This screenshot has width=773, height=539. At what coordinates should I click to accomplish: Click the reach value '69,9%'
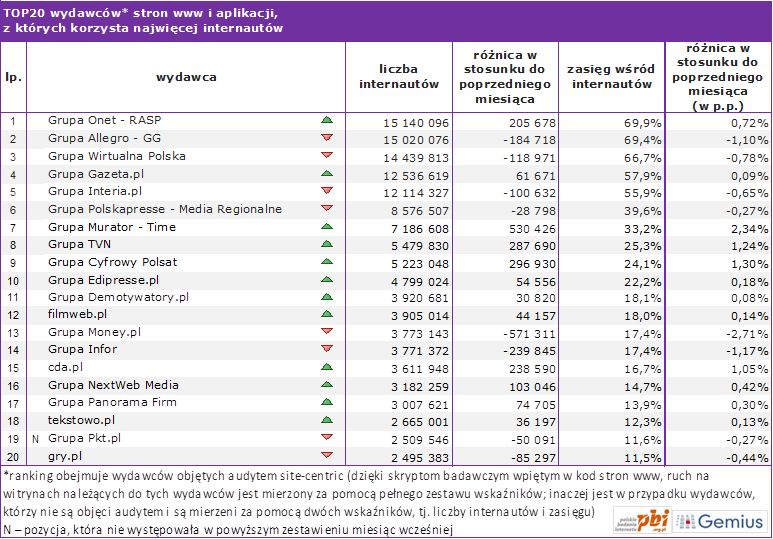click(643, 123)
